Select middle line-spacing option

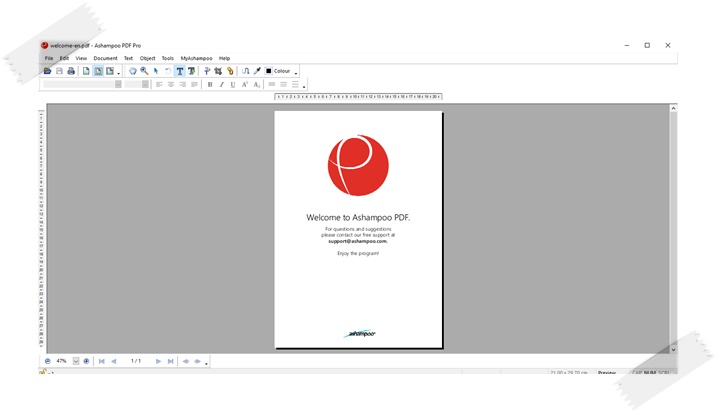tap(284, 84)
